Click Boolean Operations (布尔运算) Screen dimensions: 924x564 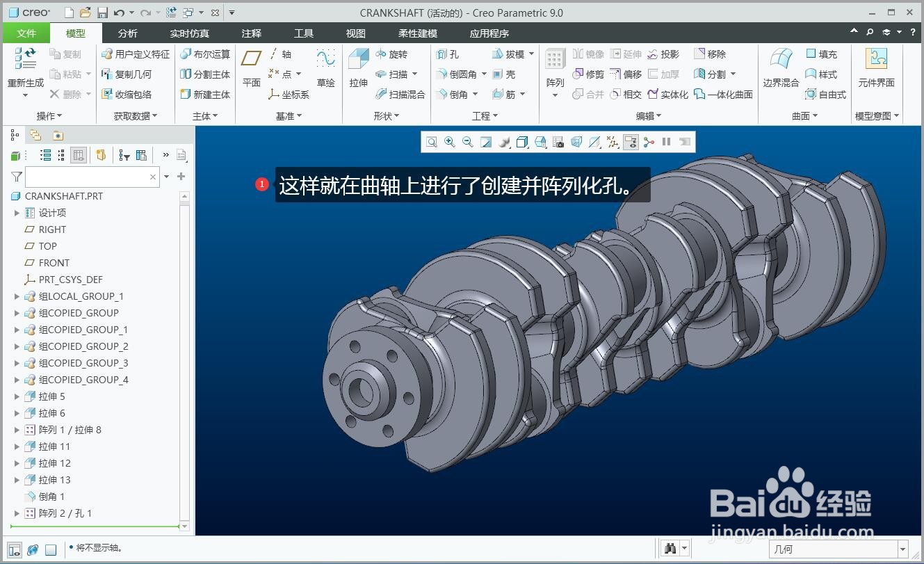[205, 54]
